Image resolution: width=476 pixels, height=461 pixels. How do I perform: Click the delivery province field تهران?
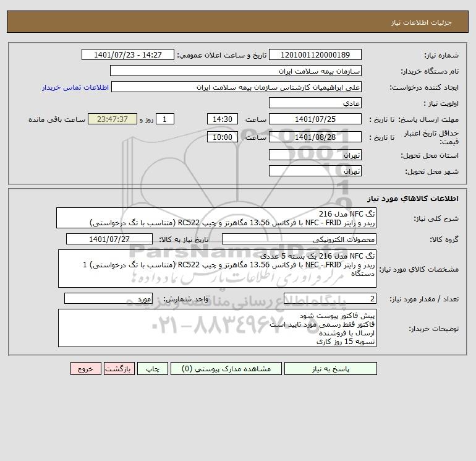[315, 155]
